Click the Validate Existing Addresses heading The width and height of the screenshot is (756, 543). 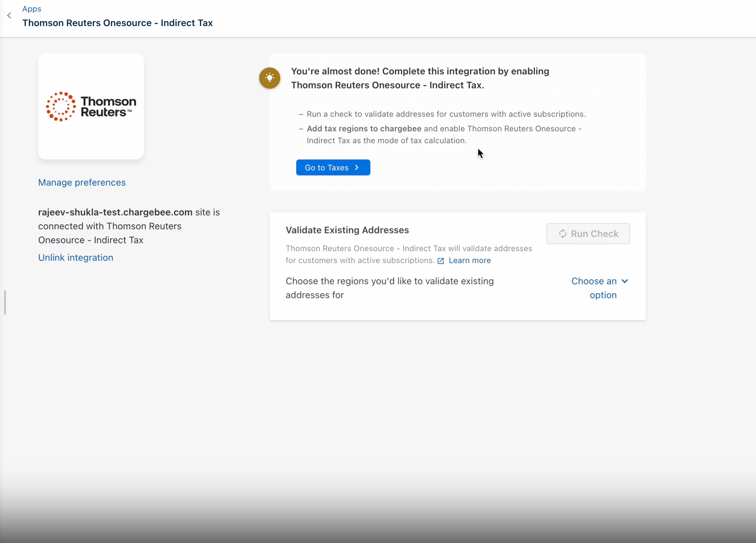point(347,230)
